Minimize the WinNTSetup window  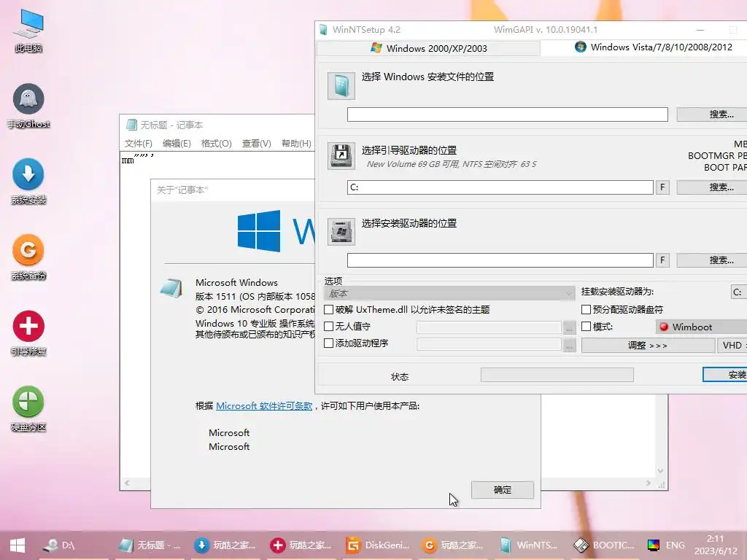[700, 30]
